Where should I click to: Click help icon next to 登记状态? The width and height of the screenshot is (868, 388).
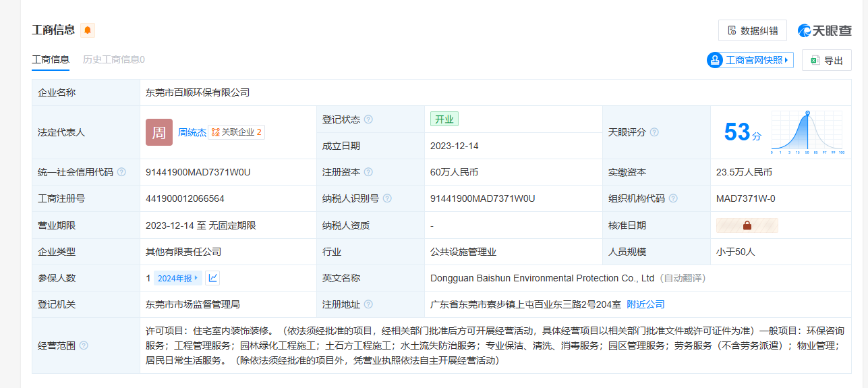[x=368, y=119]
